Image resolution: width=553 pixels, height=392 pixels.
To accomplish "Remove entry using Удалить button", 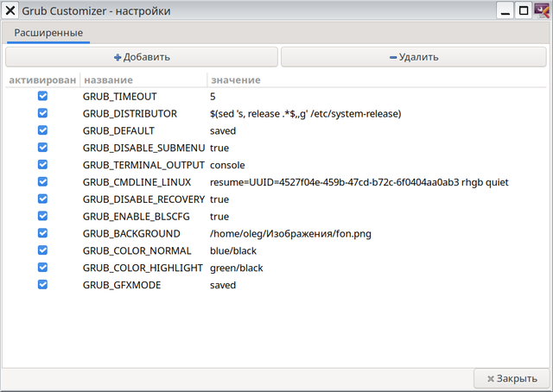I will click(414, 57).
